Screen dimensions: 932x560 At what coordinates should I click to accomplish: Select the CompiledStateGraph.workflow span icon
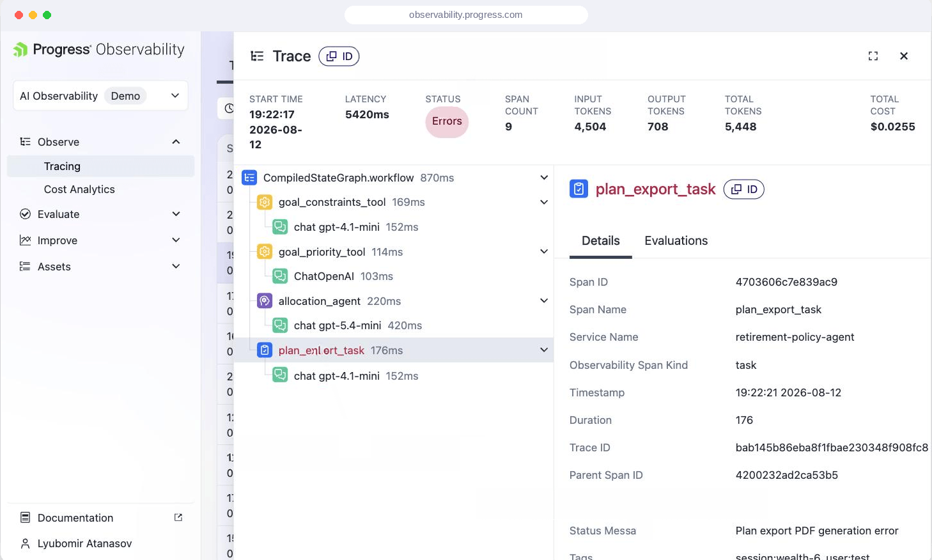click(x=249, y=178)
